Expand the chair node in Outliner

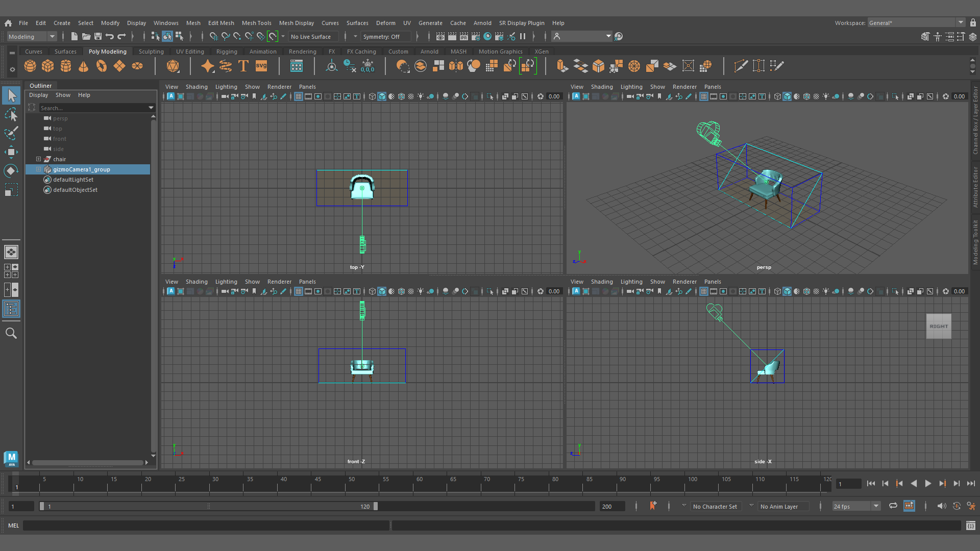38,159
